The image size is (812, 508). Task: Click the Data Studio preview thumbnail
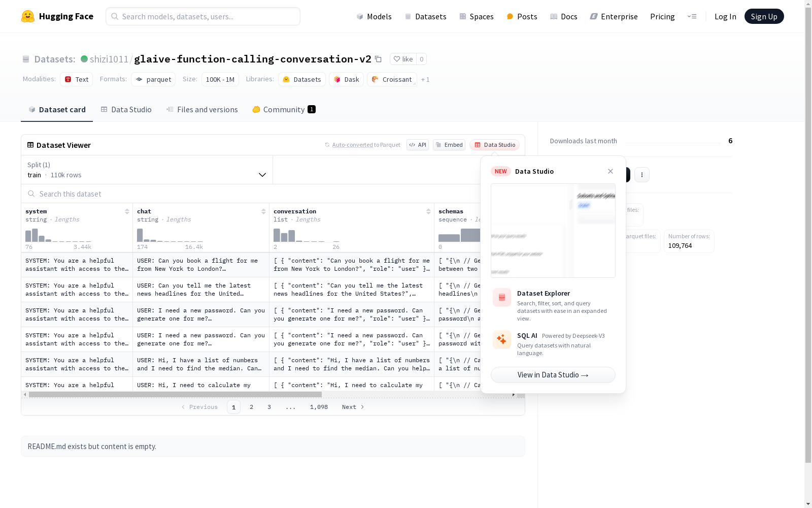553,231
